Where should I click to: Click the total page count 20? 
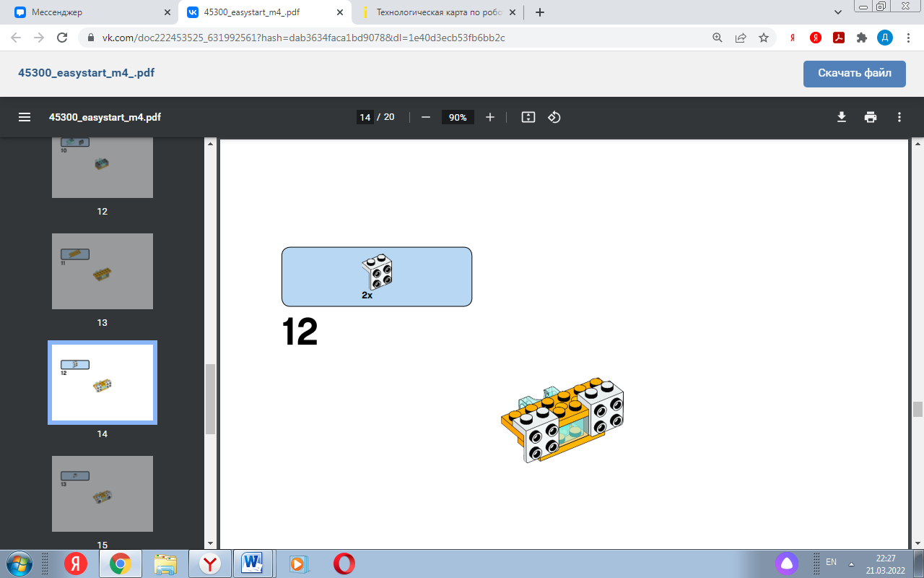click(389, 117)
